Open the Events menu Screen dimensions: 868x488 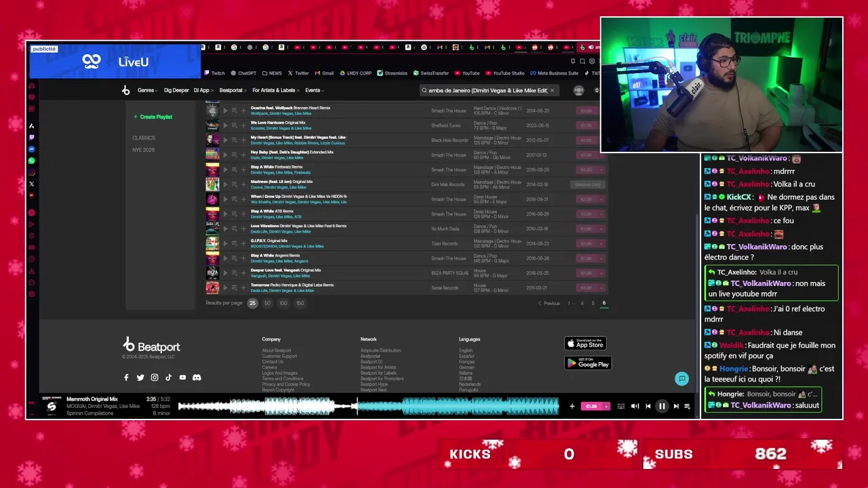pos(315,90)
